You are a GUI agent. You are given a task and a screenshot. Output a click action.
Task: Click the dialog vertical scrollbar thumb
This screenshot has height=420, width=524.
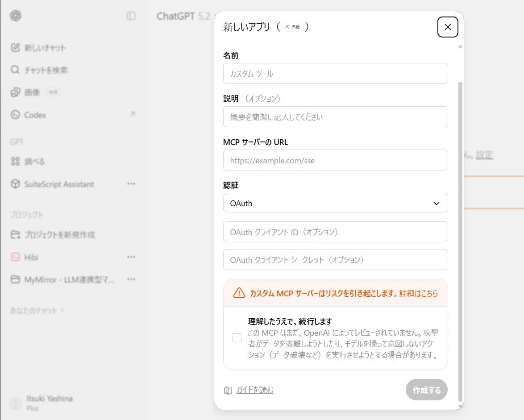460,241
